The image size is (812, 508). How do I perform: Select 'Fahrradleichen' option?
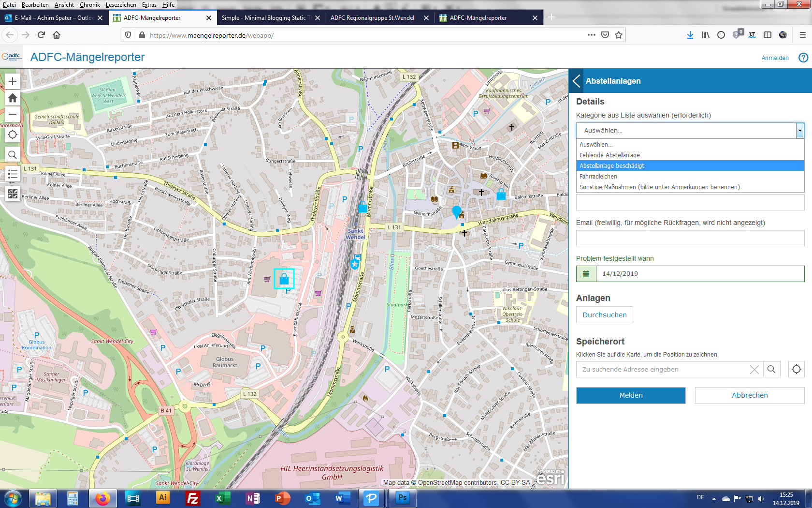(690, 177)
